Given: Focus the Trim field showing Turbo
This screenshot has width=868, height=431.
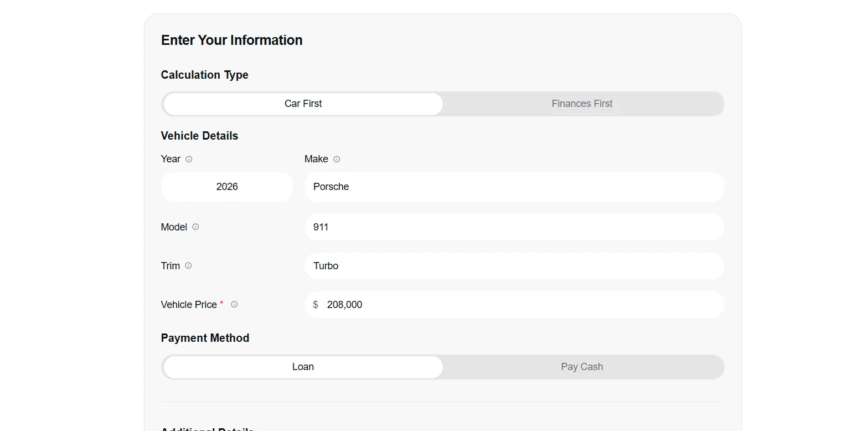Looking at the screenshot, I should coord(514,266).
